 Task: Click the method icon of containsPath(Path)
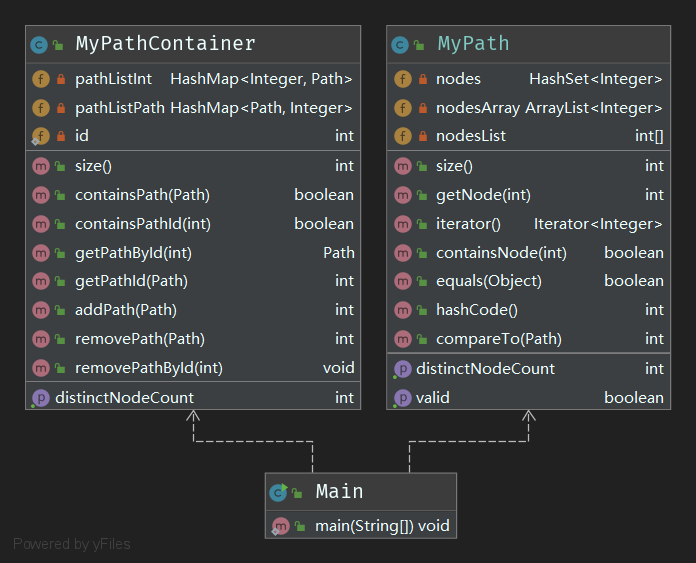(x=41, y=195)
